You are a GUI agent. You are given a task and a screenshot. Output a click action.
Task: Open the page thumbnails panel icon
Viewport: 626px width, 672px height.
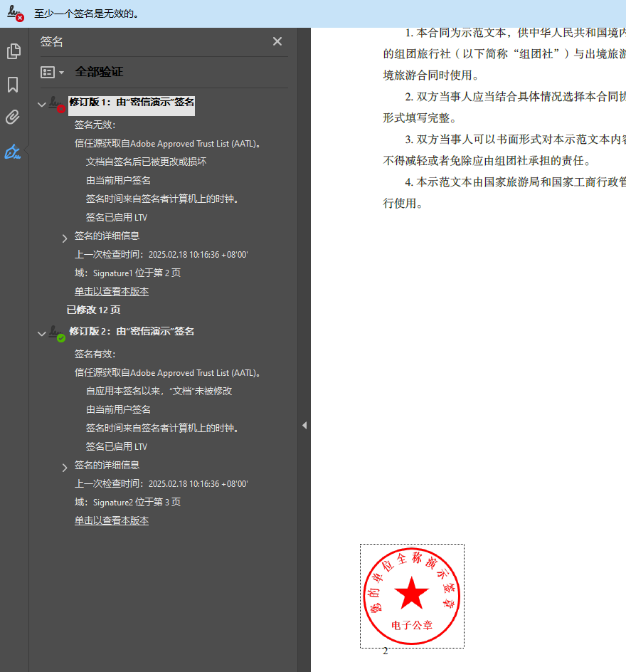[x=13, y=51]
